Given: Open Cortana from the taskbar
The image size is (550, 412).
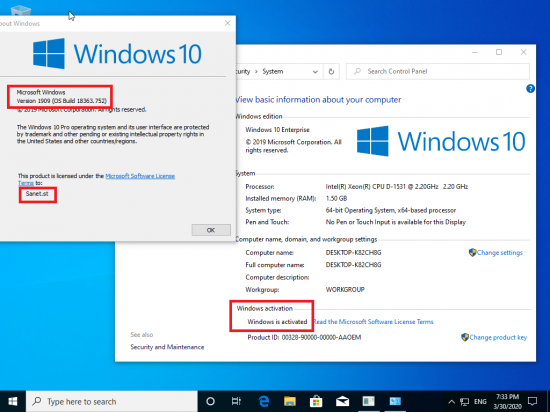Looking at the screenshot, I should (x=210, y=401).
